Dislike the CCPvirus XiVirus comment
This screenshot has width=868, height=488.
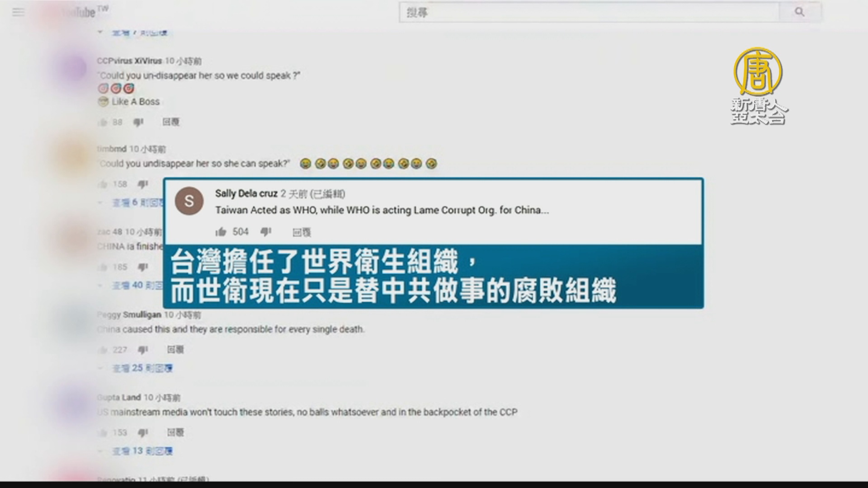tap(138, 122)
